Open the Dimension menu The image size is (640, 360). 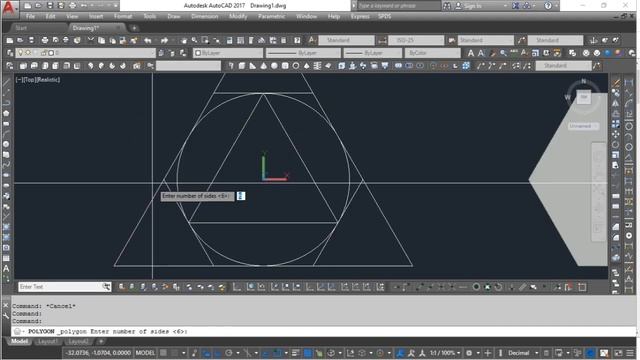tap(204, 17)
